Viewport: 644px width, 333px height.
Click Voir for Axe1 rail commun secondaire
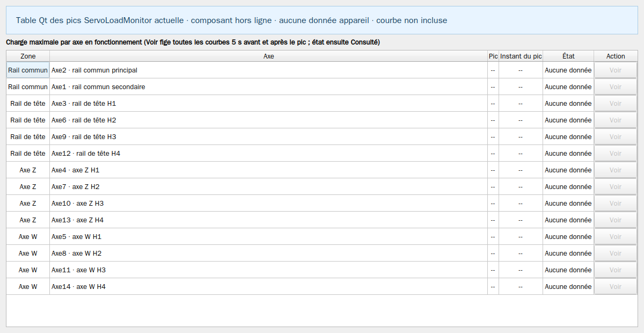[x=616, y=87]
